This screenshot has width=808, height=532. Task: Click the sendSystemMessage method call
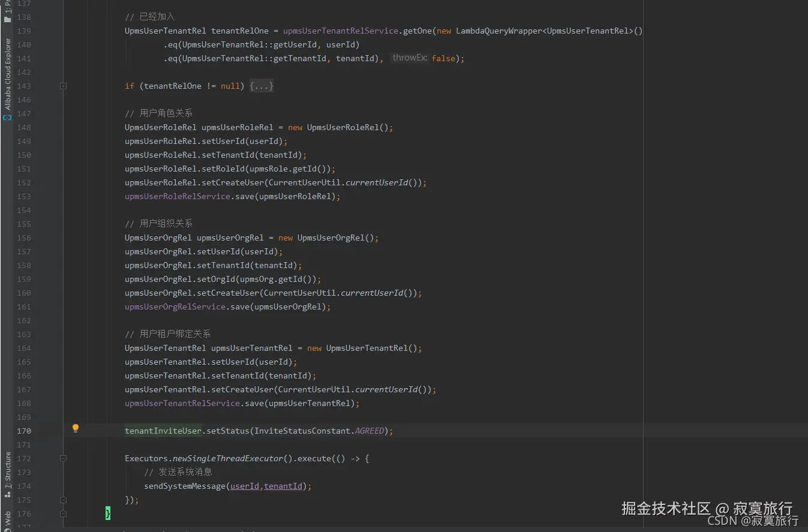click(185, 486)
